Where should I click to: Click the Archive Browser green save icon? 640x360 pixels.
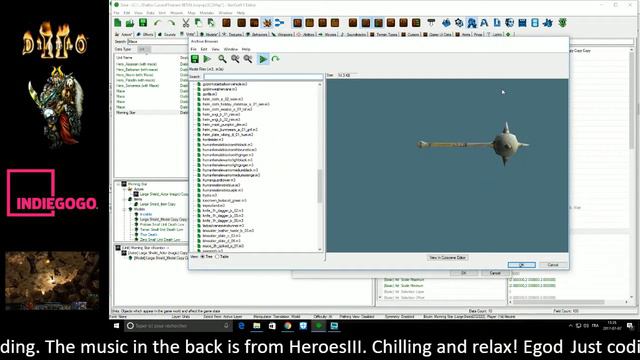(x=195, y=59)
